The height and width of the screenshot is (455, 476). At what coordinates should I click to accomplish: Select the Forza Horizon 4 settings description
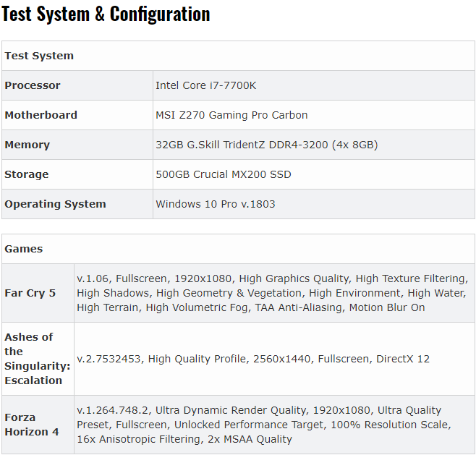point(264,425)
